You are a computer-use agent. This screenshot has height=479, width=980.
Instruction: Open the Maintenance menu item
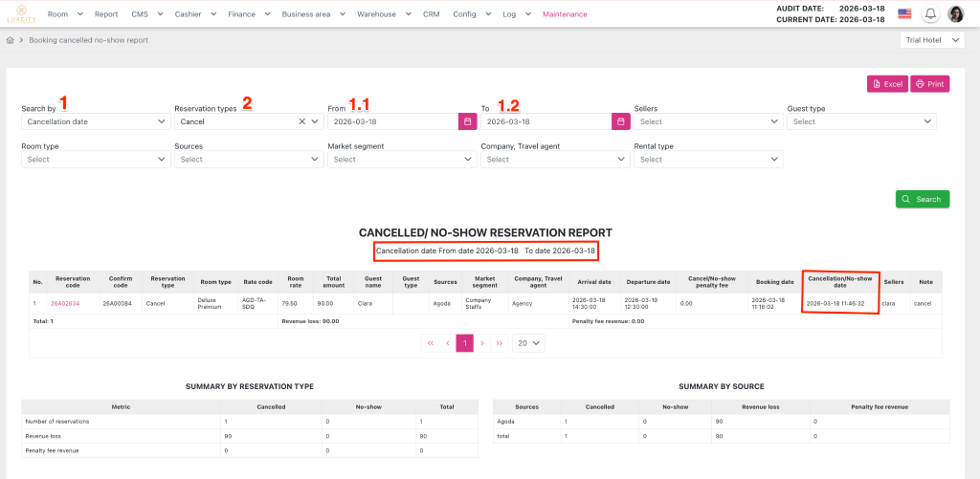(566, 14)
